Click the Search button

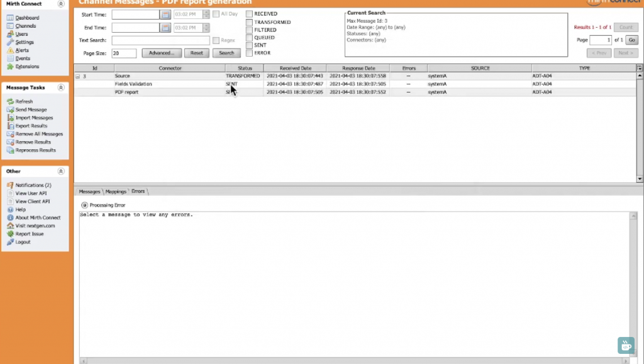pyautogui.click(x=226, y=53)
